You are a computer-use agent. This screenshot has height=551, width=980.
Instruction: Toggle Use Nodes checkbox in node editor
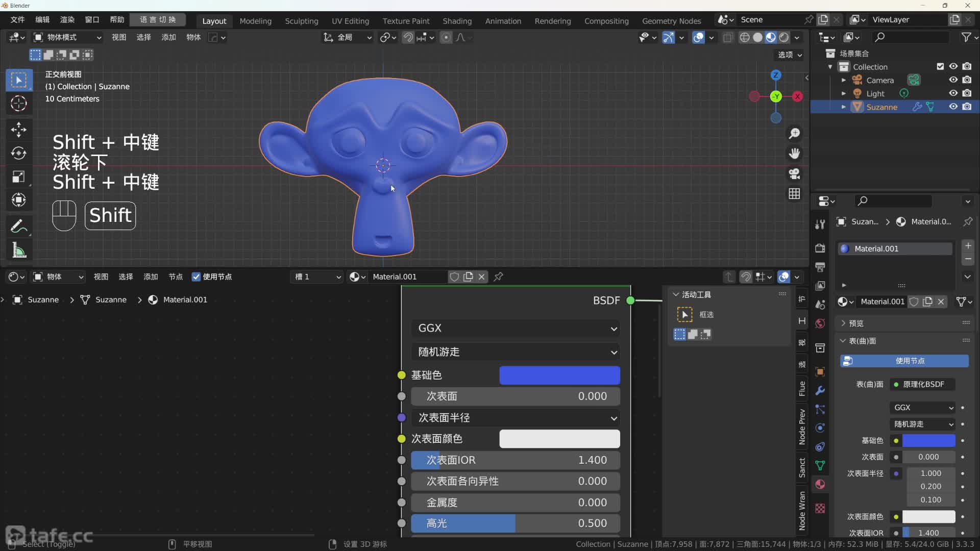(x=196, y=277)
